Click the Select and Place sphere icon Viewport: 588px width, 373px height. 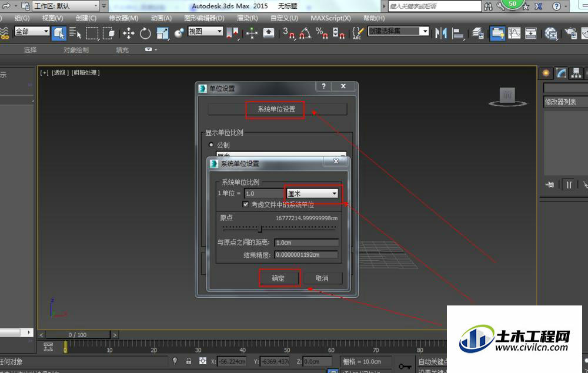[x=179, y=33]
